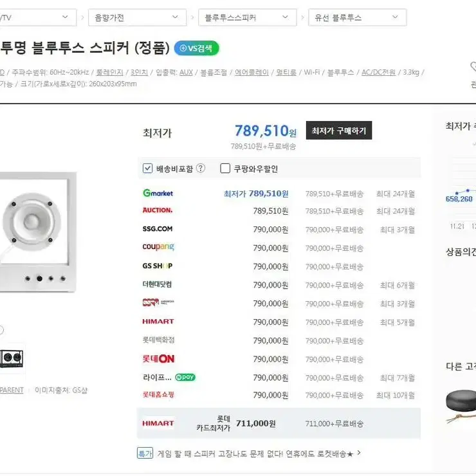The width and height of the screenshot is (476, 476).
Task: Click the Npay badge next to 라이프
Action: click(185, 378)
